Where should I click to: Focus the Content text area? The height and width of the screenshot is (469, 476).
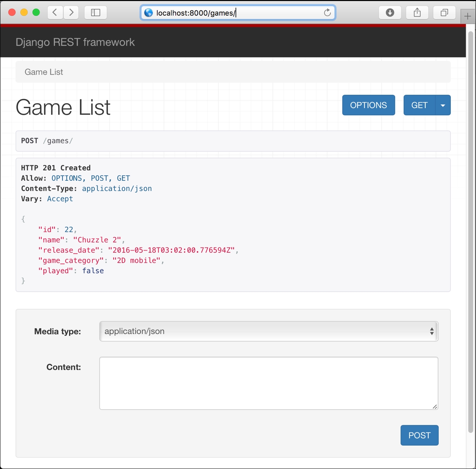tap(268, 383)
